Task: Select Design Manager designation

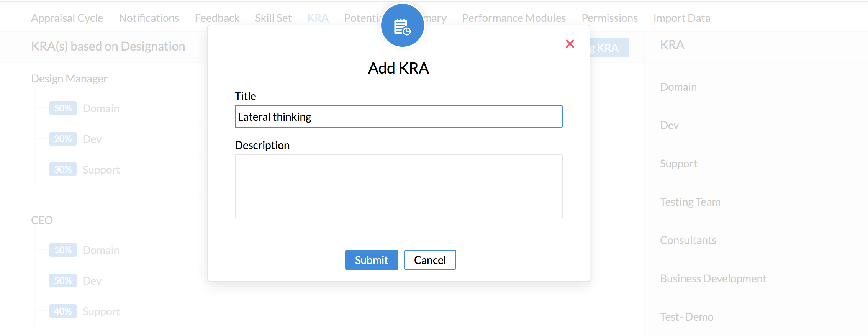Action: pyautogui.click(x=69, y=79)
